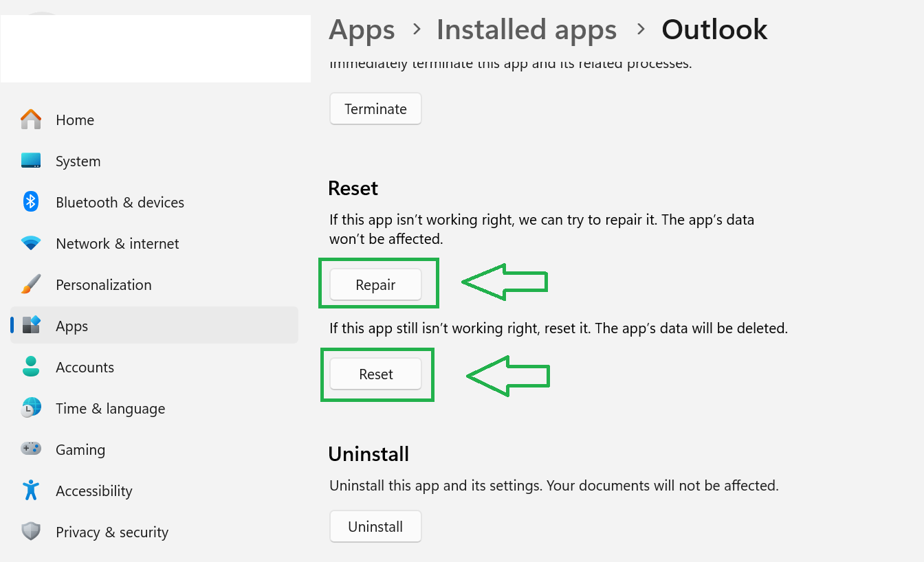Uninstall the Outlook app
This screenshot has width=924, height=562.
(x=375, y=526)
